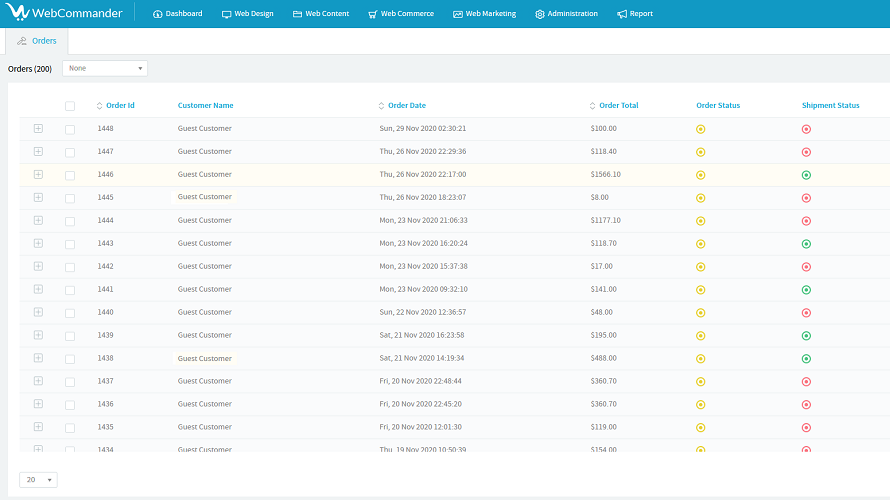The image size is (890, 500).
Task: Sort by Order Id column
Action: pyautogui.click(x=115, y=106)
